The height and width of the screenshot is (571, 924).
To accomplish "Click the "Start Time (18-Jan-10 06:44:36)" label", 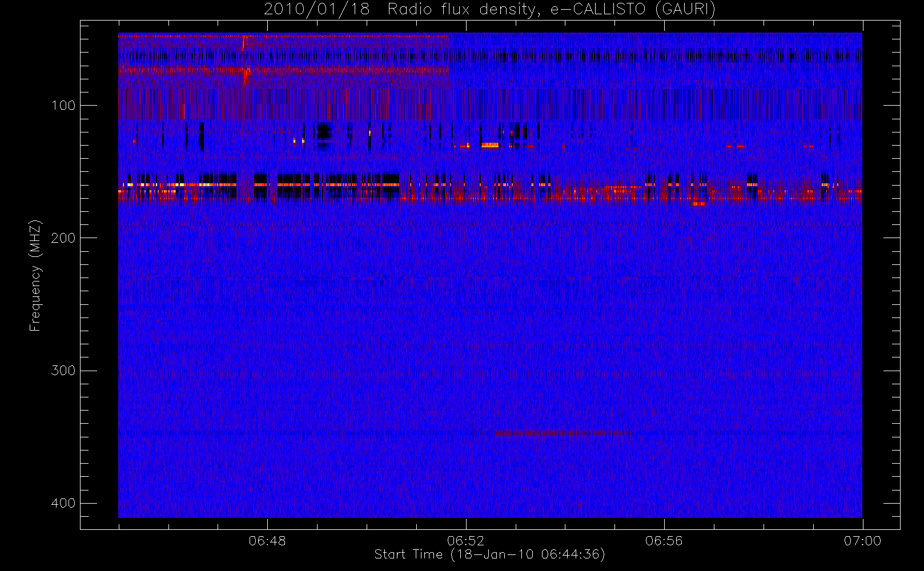I will pos(489,554).
